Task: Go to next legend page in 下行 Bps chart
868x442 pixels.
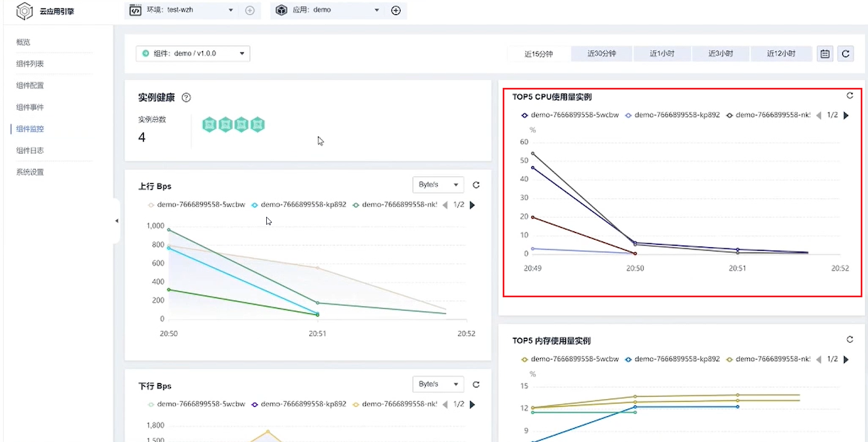Action: (x=472, y=404)
